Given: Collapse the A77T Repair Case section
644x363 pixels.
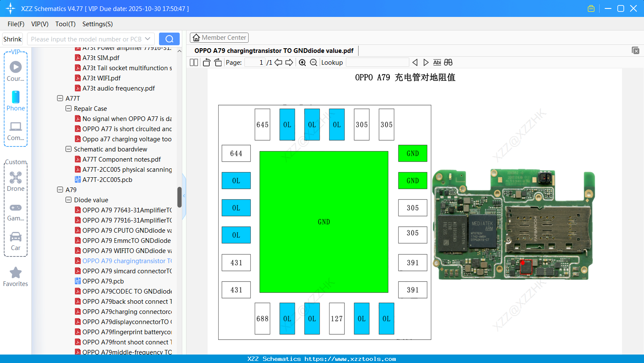Looking at the screenshot, I should click(68, 108).
